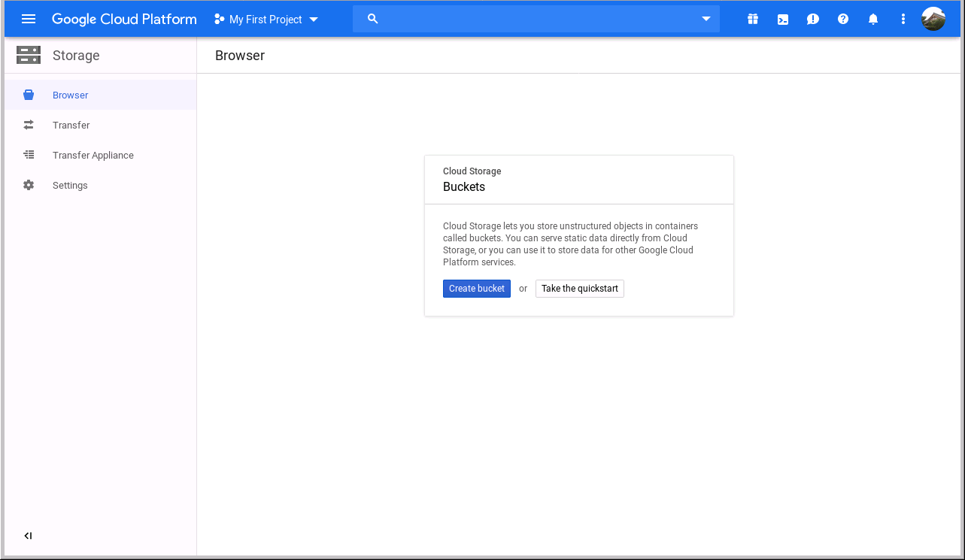The width and height of the screenshot is (965, 560).
Task: Collapse the sidebar navigation panel
Action: 28,536
